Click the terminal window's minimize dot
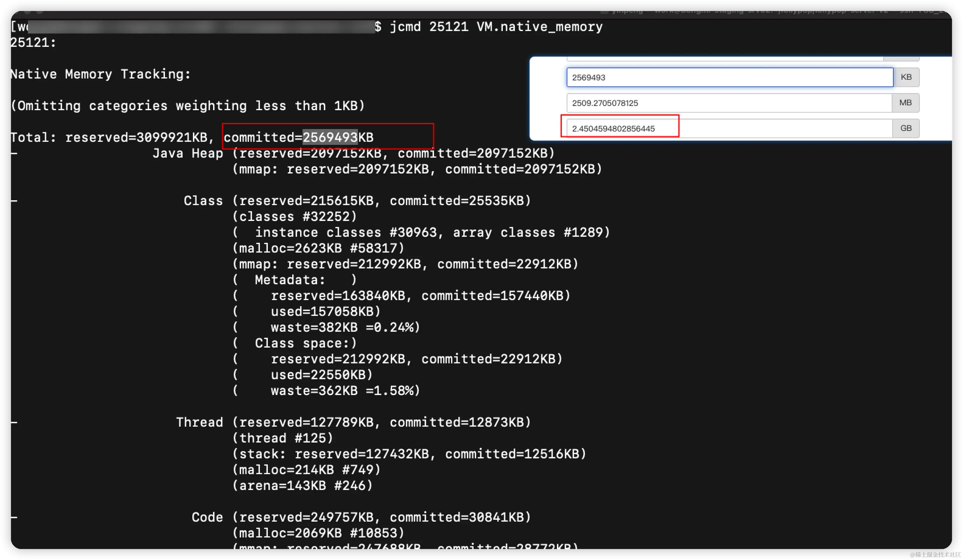The height and width of the screenshot is (560, 963). coord(27,12)
